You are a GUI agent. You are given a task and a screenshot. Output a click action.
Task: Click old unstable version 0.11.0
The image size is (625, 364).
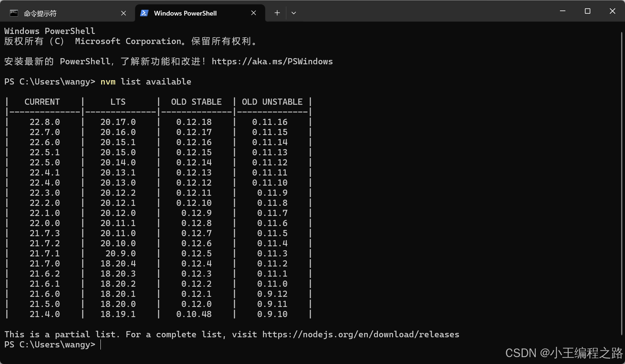tap(272, 284)
